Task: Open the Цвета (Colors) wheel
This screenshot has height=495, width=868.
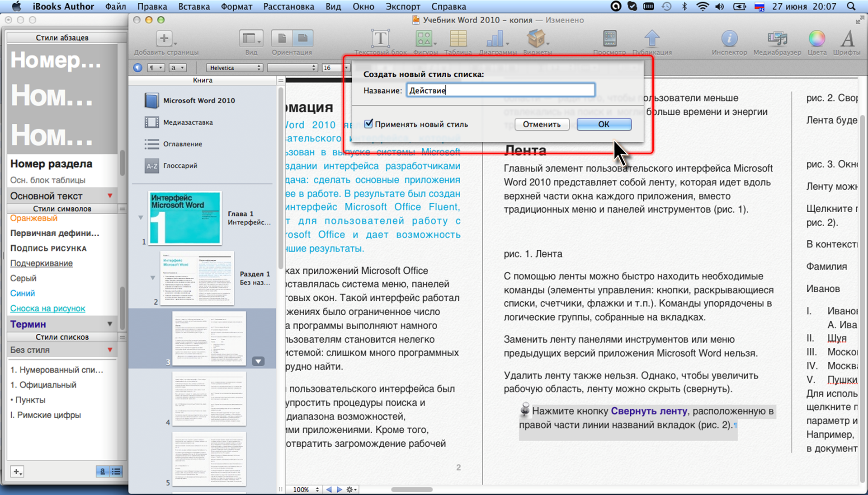Action: 816,39
